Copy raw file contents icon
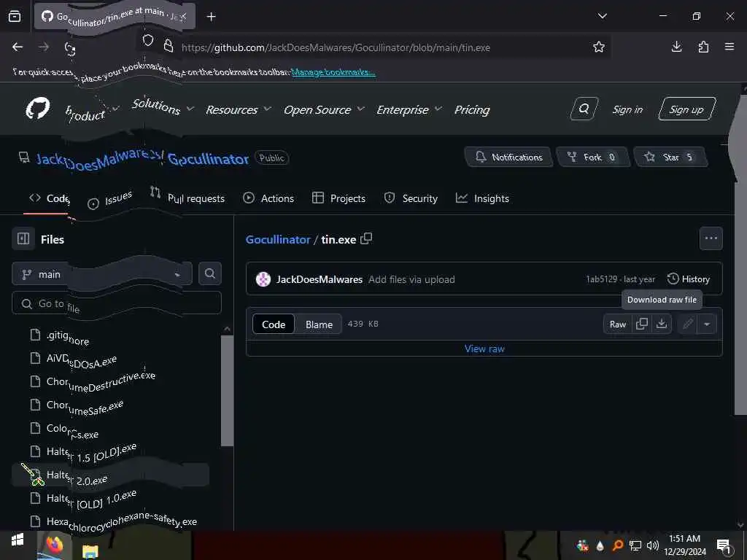Viewport: 747px width, 560px height. point(642,324)
